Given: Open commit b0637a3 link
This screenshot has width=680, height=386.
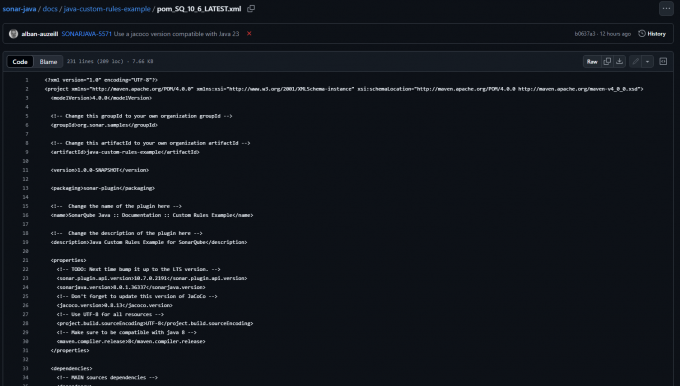Looking at the screenshot, I should [585, 34].
